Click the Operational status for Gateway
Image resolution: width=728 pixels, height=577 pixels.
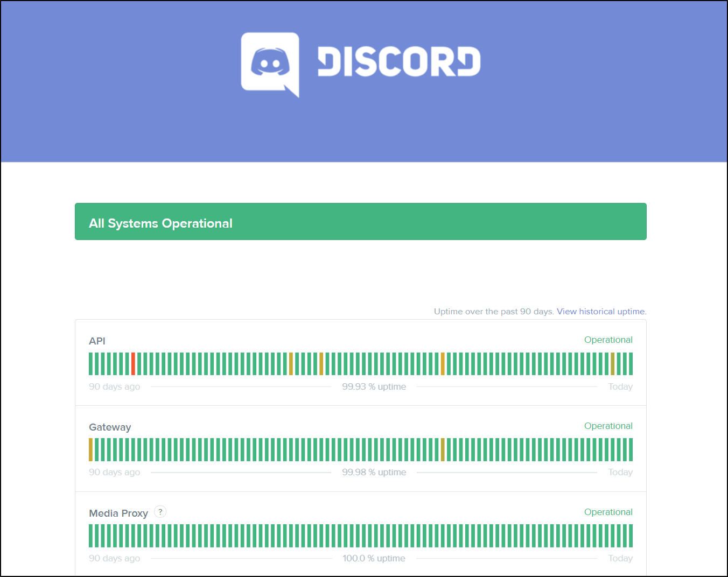tap(608, 426)
